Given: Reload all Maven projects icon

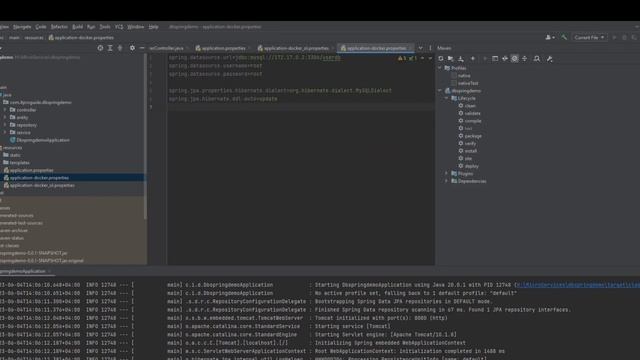Looking at the screenshot, I should 441,59.
